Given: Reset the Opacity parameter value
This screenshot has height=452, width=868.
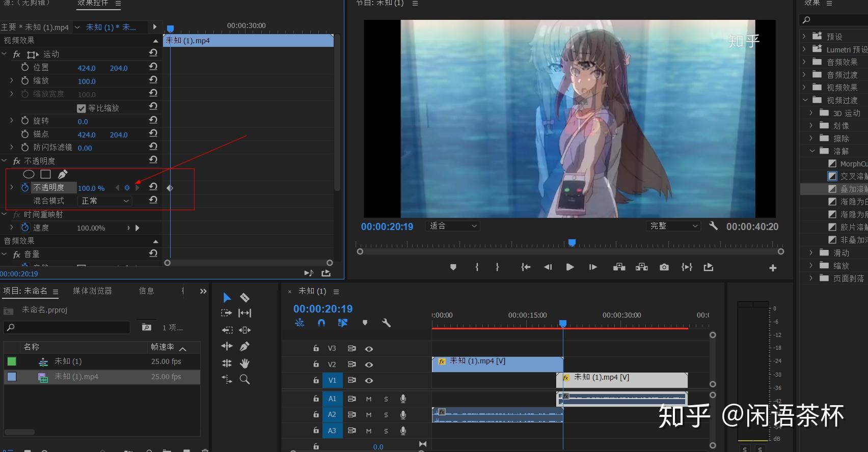Looking at the screenshot, I should tap(153, 187).
